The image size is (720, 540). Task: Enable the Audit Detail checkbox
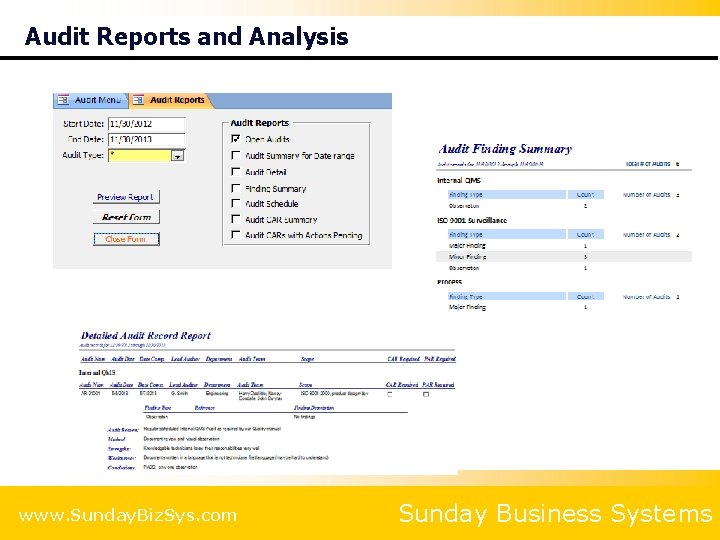pos(236,172)
